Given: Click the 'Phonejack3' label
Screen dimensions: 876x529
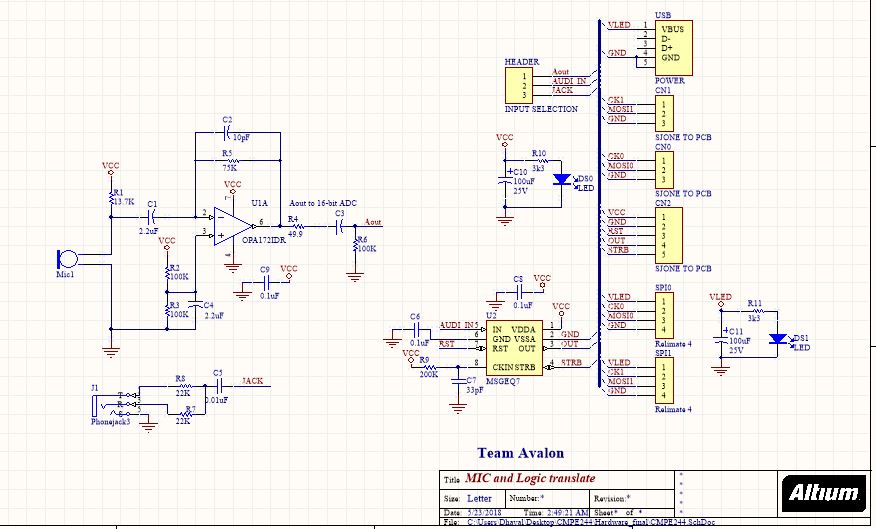Looking at the screenshot, I should [x=111, y=422].
